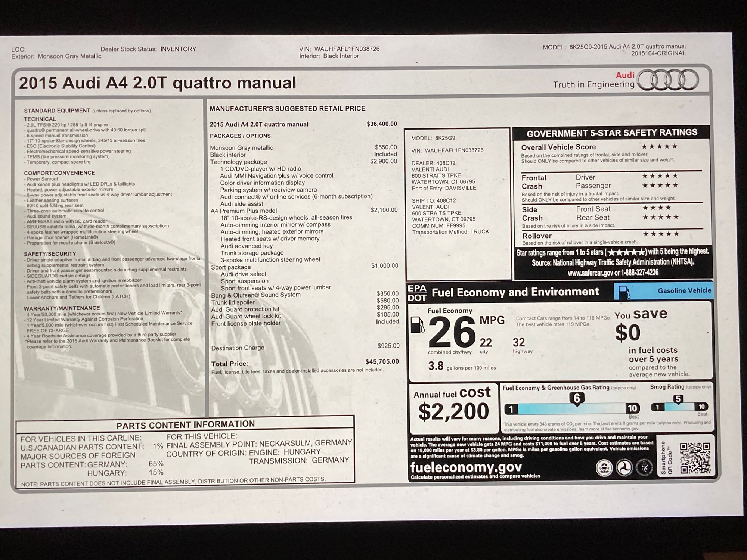Click the Parts Content Information heading
The height and width of the screenshot is (560, 747).
coord(185,424)
